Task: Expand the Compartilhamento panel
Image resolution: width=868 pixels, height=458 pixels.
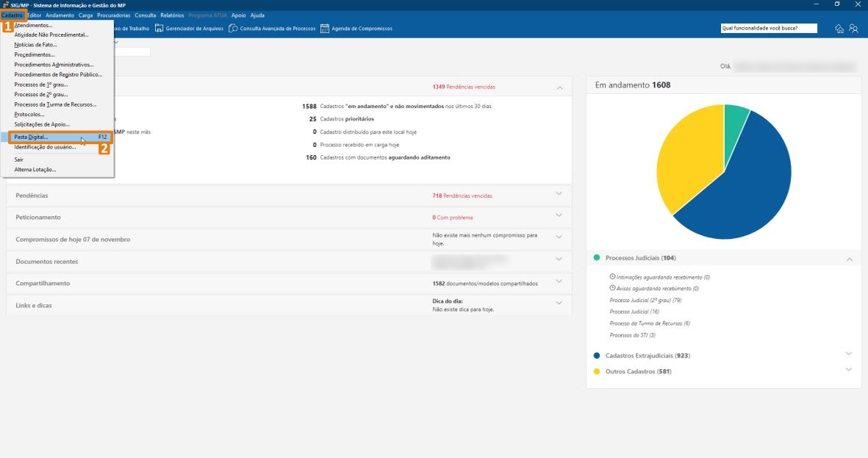Action: pyautogui.click(x=559, y=282)
